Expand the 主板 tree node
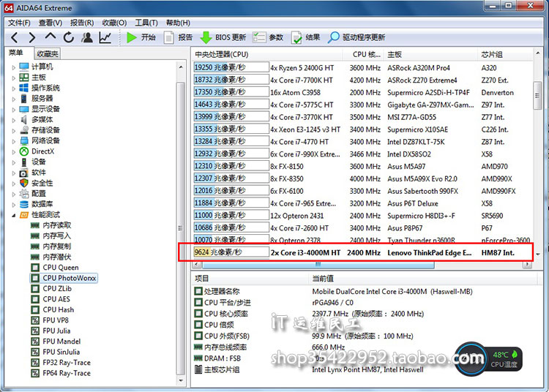Screen dimensions: 549x392 click(x=14, y=78)
